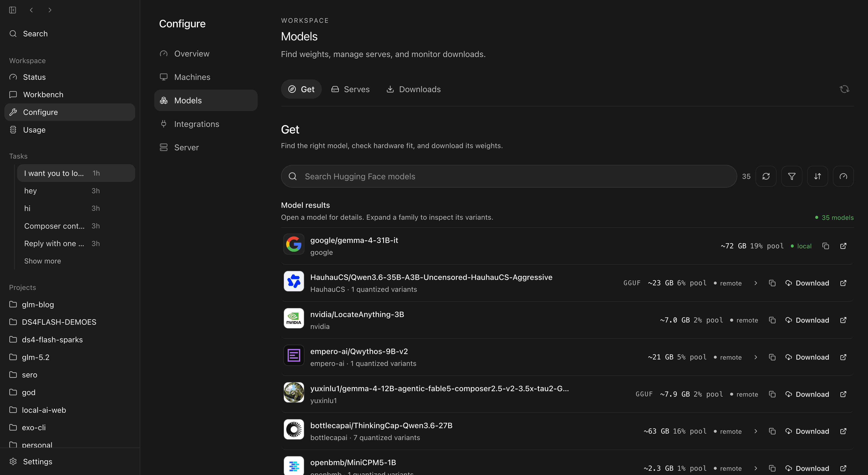
Task: Click the Search Hugging Face models field
Action: tap(509, 176)
